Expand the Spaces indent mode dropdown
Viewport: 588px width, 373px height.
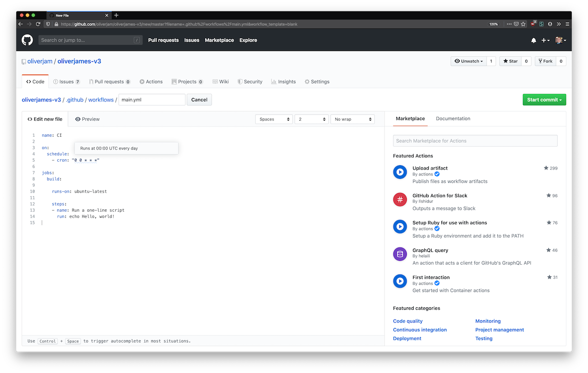click(274, 119)
